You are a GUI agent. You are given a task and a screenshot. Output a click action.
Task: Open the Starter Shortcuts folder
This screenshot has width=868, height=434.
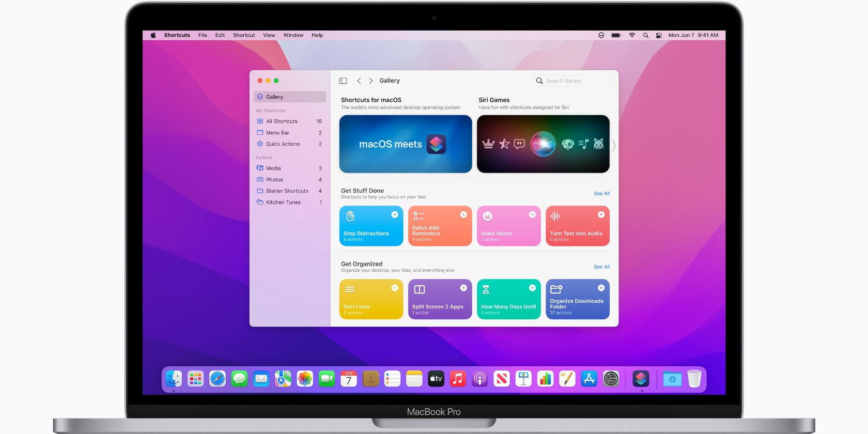point(290,191)
